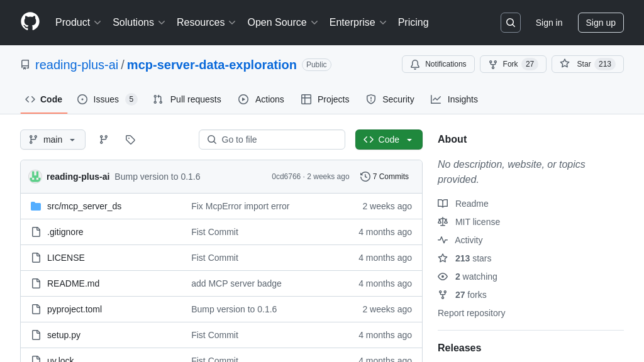Open the Insights tab
The height and width of the screenshot is (362, 644).
[x=454, y=99]
